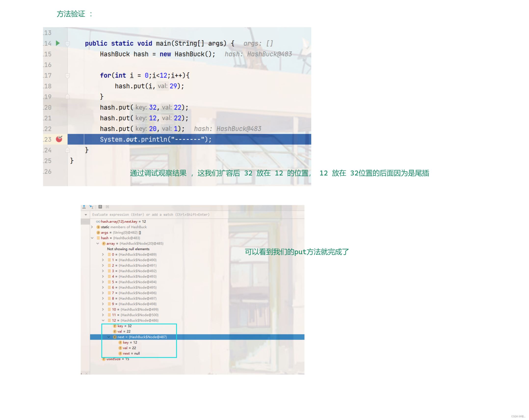Click the field icon of 'next = null'
529x420 pixels.
coord(120,354)
